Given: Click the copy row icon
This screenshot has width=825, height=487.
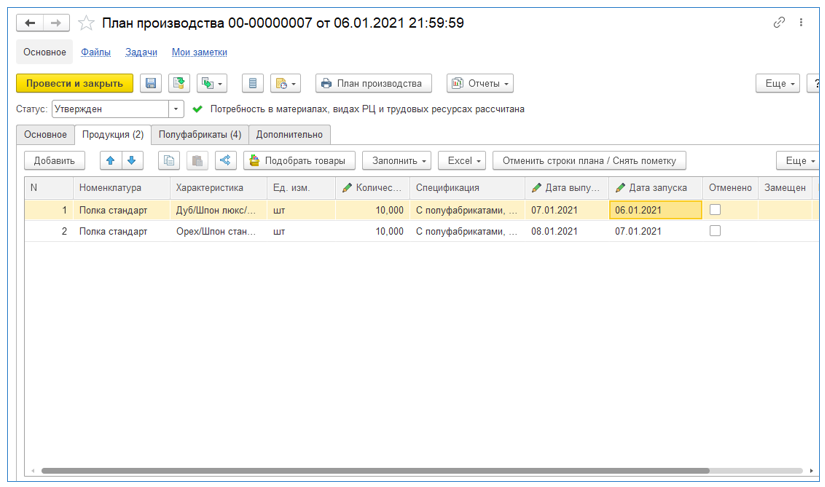Looking at the screenshot, I should [168, 161].
